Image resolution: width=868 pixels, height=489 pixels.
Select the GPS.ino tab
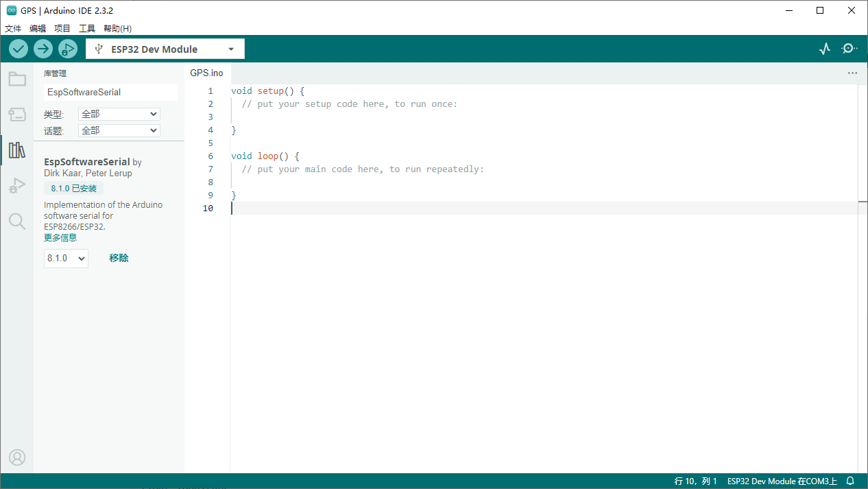point(206,73)
